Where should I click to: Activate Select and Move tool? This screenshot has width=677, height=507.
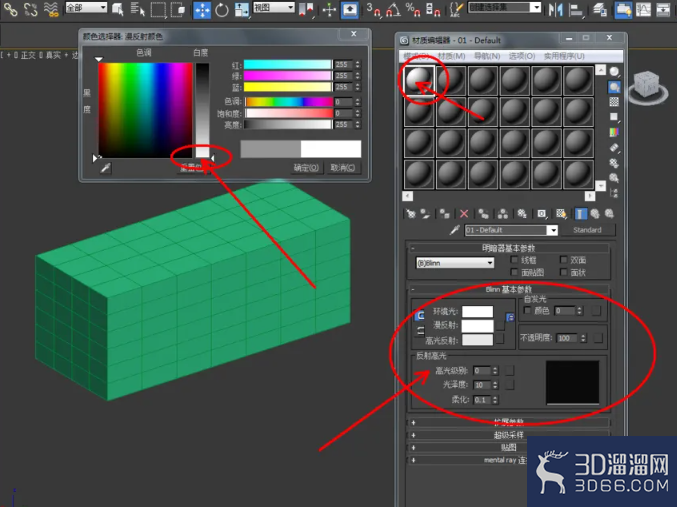pyautogui.click(x=202, y=10)
